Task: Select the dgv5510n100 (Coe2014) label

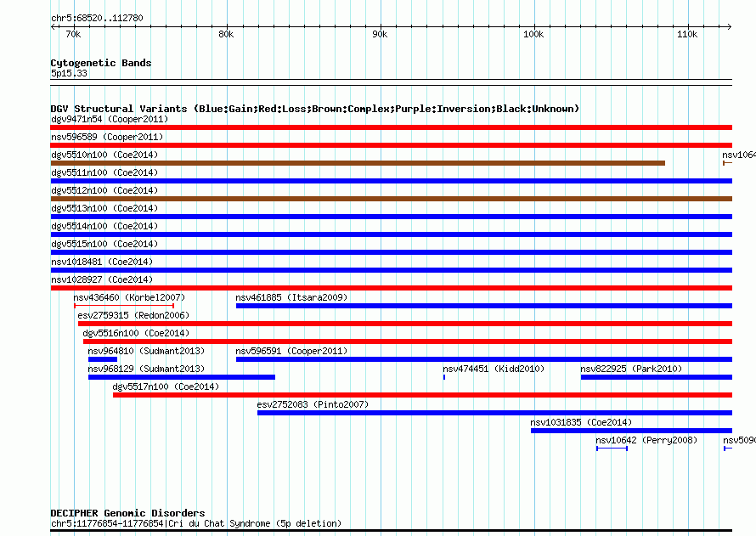Action: pyautogui.click(x=104, y=155)
